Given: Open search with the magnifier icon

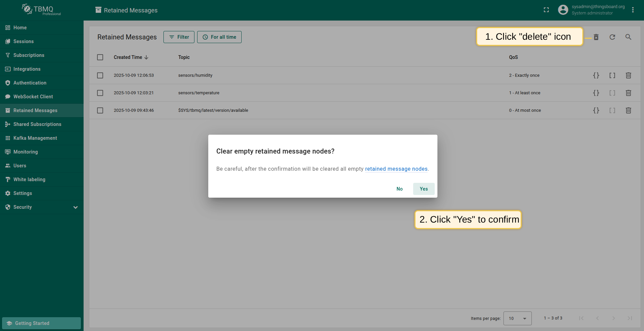Looking at the screenshot, I should (x=628, y=37).
